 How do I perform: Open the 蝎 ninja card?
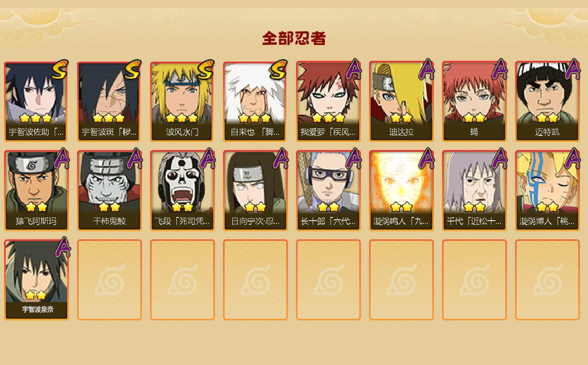(x=474, y=101)
